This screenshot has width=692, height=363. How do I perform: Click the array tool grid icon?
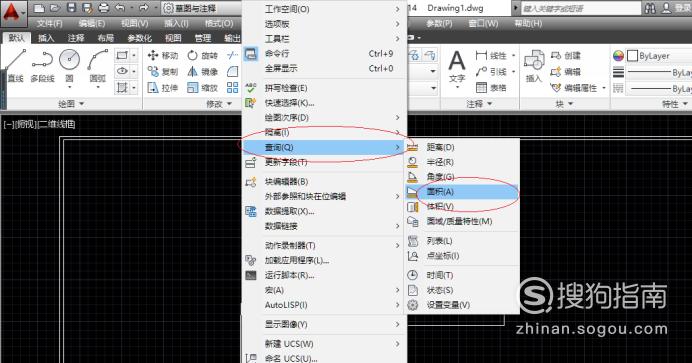233,88
